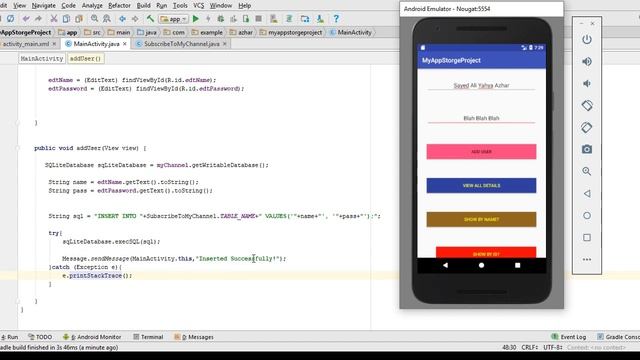Viewport: 640px width, 360px height.
Task: Click the 'example' breadcrumb folder
Action: (x=207, y=32)
